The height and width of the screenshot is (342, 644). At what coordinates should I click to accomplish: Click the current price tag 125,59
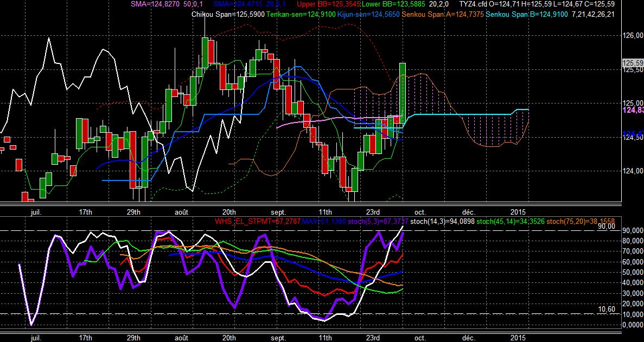[633, 63]
